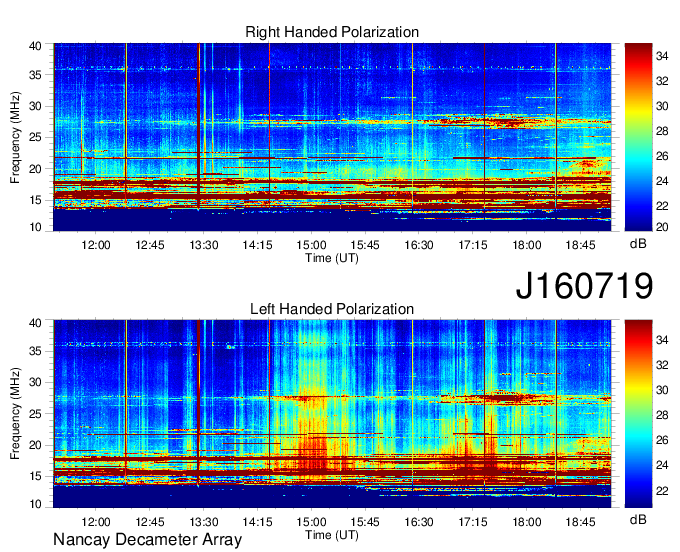
Task: Click 16:30 time tick under Right Handed plot
Action: 419,245
